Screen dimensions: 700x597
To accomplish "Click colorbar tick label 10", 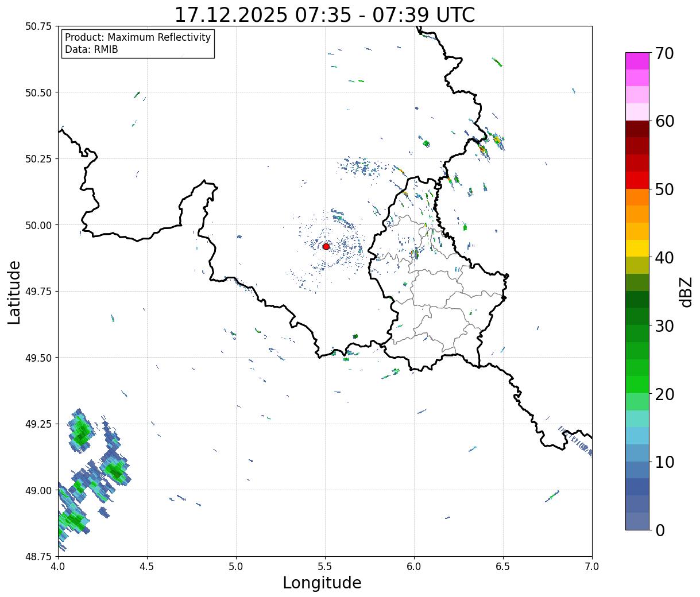I will click(x=664, y=462).
